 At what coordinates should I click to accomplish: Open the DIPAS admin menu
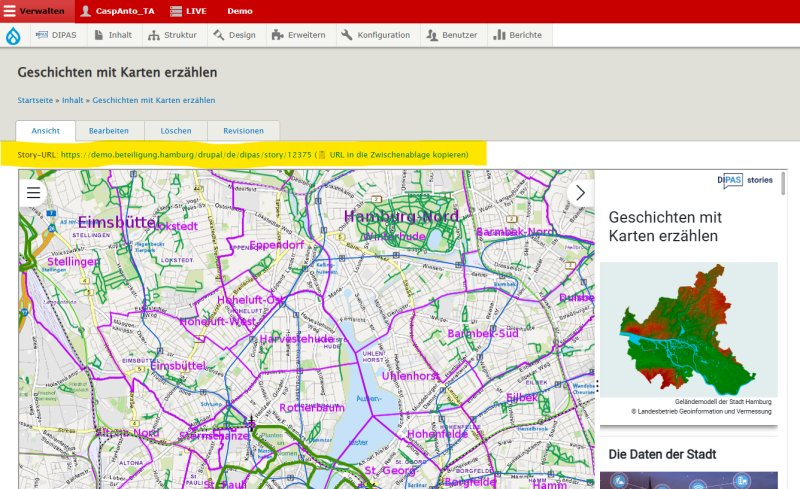56,35
